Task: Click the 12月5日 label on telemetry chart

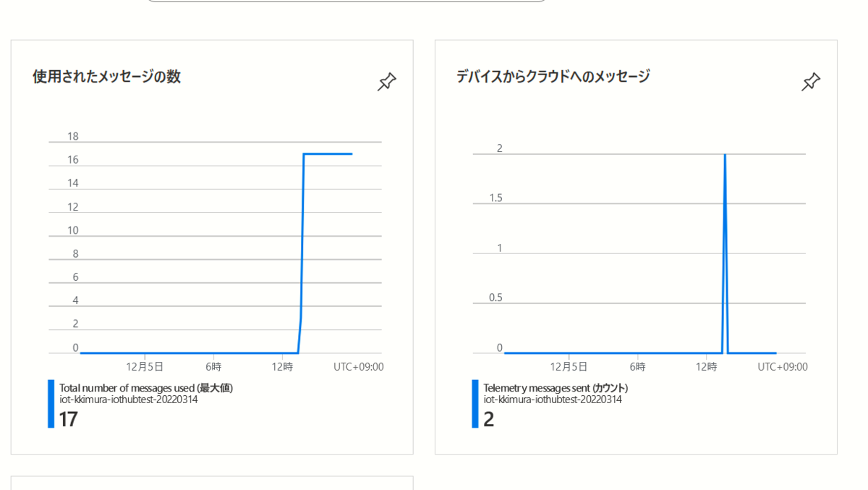Action: pyautogui.click(x=569, y=367)
